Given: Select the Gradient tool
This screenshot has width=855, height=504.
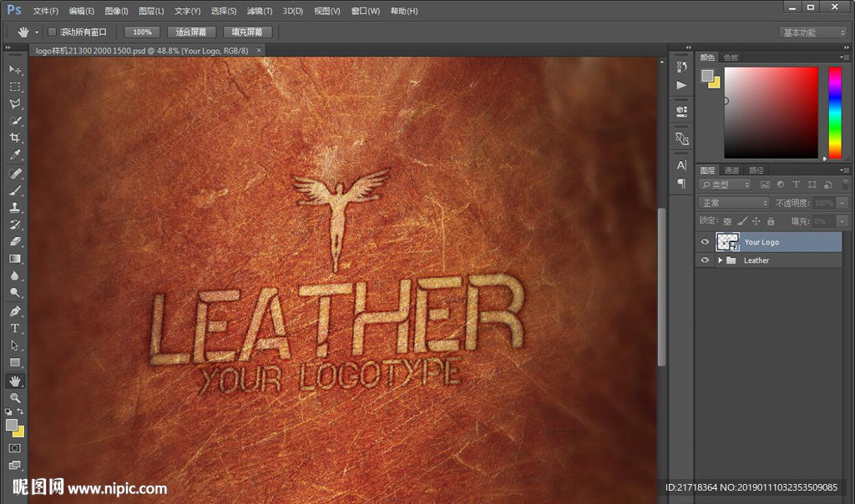Looking at the screenshot, I should coord(15,259).
